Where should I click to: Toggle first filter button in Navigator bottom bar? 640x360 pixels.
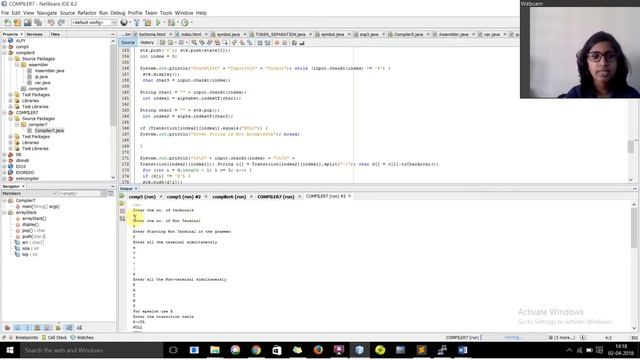click(x=7, y=328)
